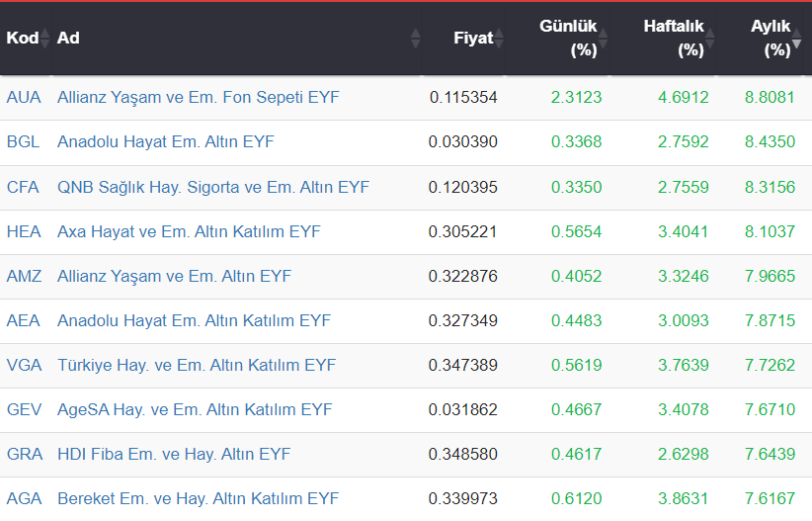812x521 pixels.
Task: Open HDI Fiba Em. ve Hay. Altın EYF
Action: pos(174,455)
